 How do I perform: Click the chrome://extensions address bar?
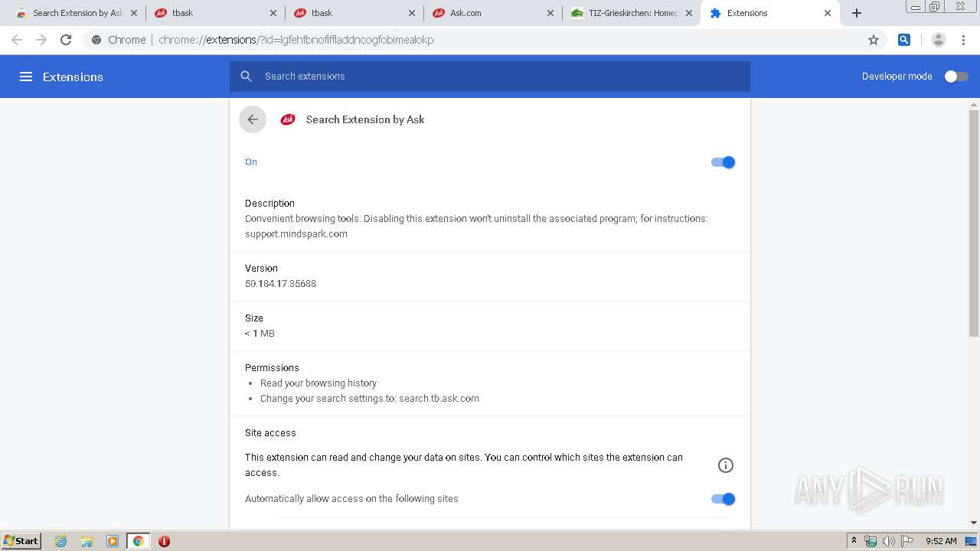click(486, 40)
